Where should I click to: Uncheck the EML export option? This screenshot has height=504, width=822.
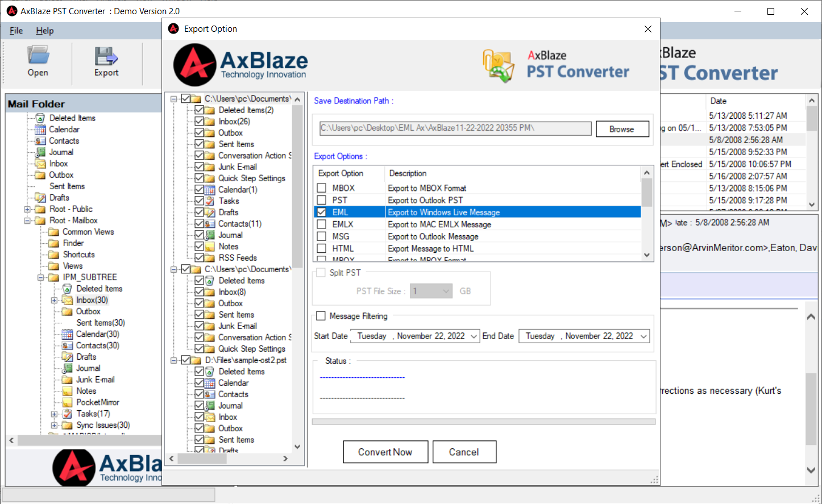(322, 212)
